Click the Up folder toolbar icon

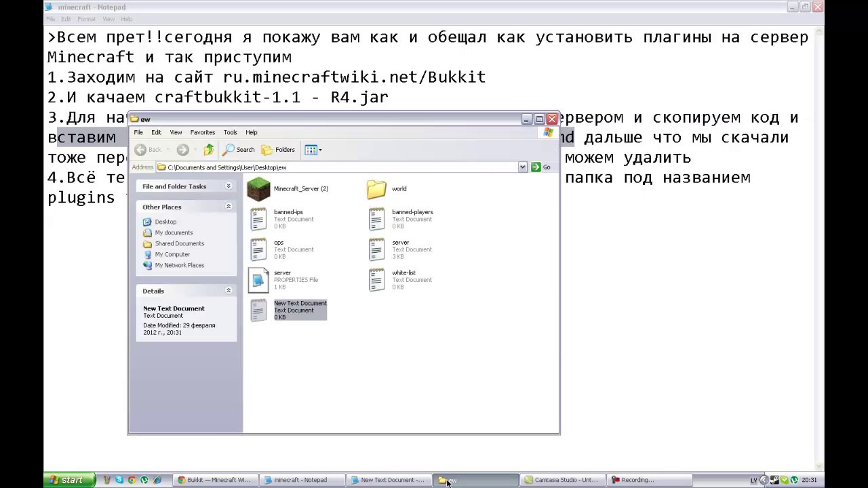pyautogui.click(x=208, y=150)
